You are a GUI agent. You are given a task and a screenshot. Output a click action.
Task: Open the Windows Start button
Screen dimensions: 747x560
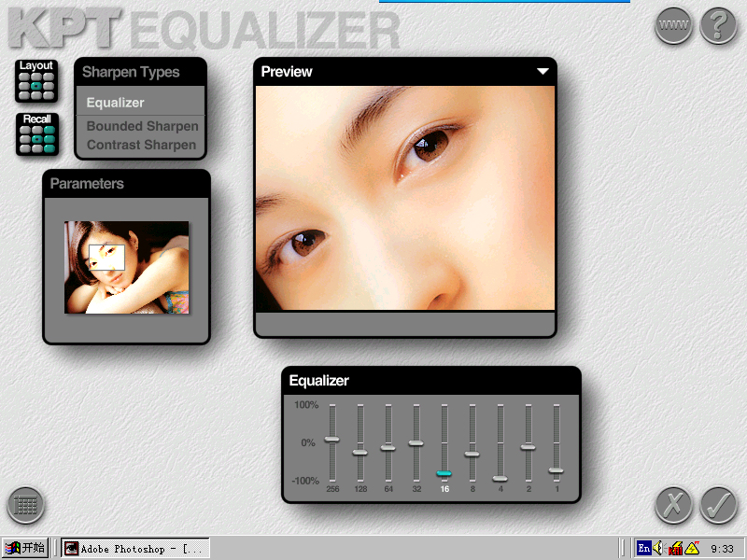point(25,548)
